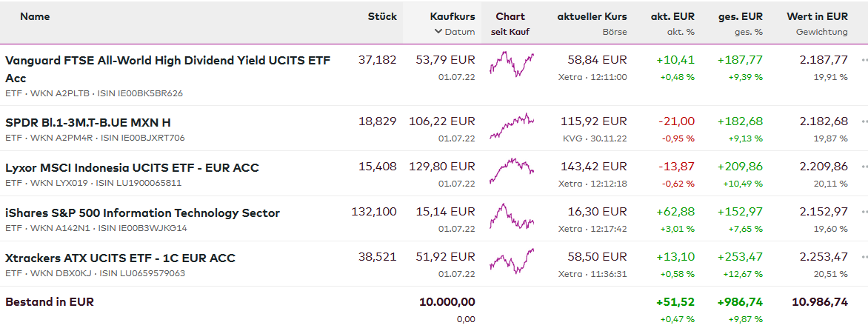Image resolution: width=868 pixels, height=331 pixels.
Task: Open more options for Lyxor MSCI Indonesia row
Action: tap(864, 167)
